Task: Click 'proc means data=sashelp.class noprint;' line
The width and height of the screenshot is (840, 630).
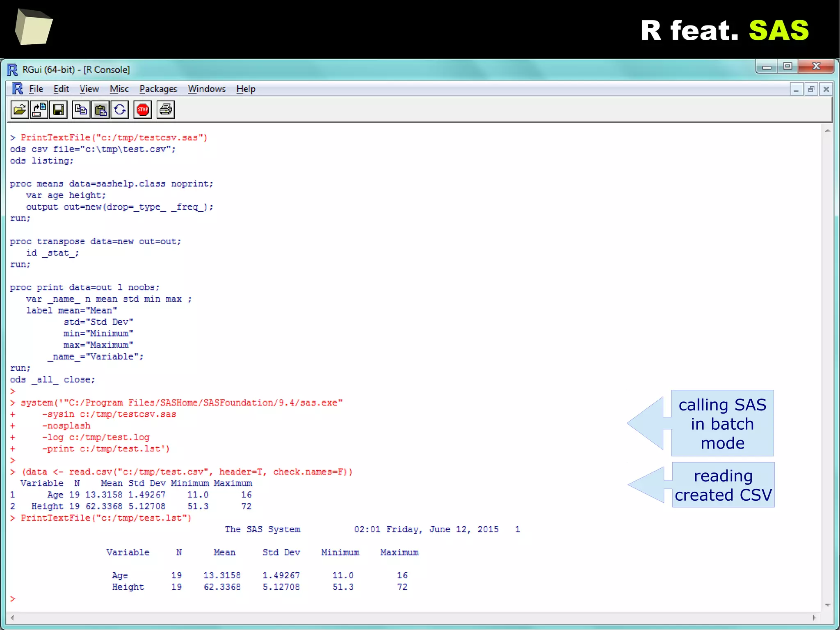Action: point(112,184)
